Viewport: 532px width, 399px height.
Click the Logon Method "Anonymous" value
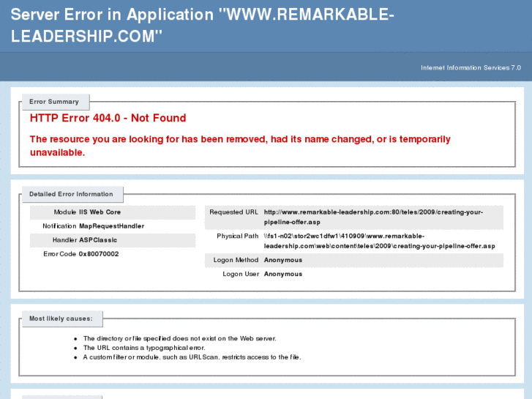point(283,260)
